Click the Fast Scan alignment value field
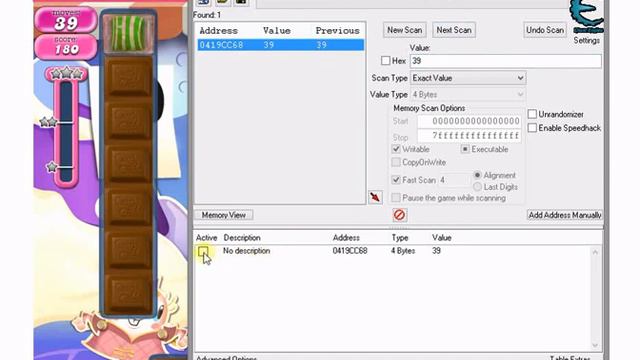This screenshot has height=360, width=640. 454,180
